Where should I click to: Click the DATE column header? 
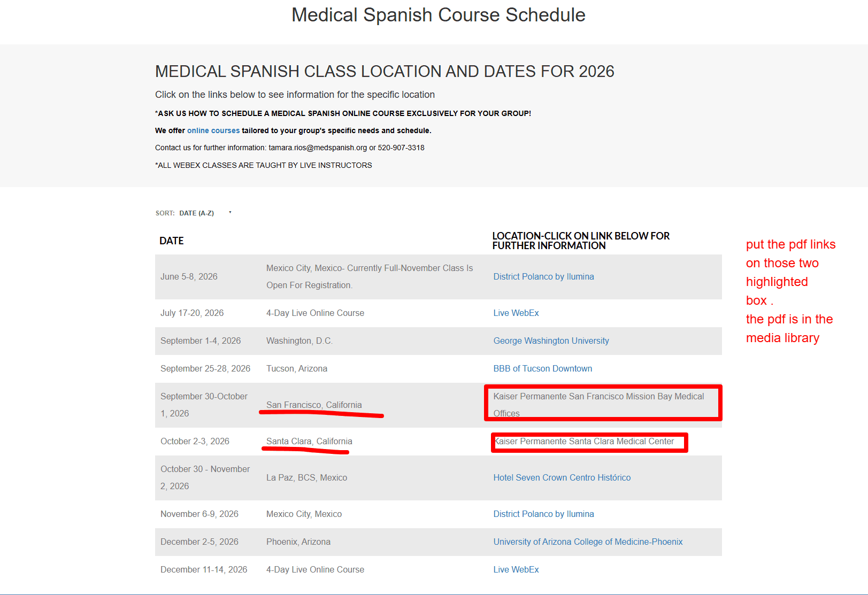click(x=171, y=241)
